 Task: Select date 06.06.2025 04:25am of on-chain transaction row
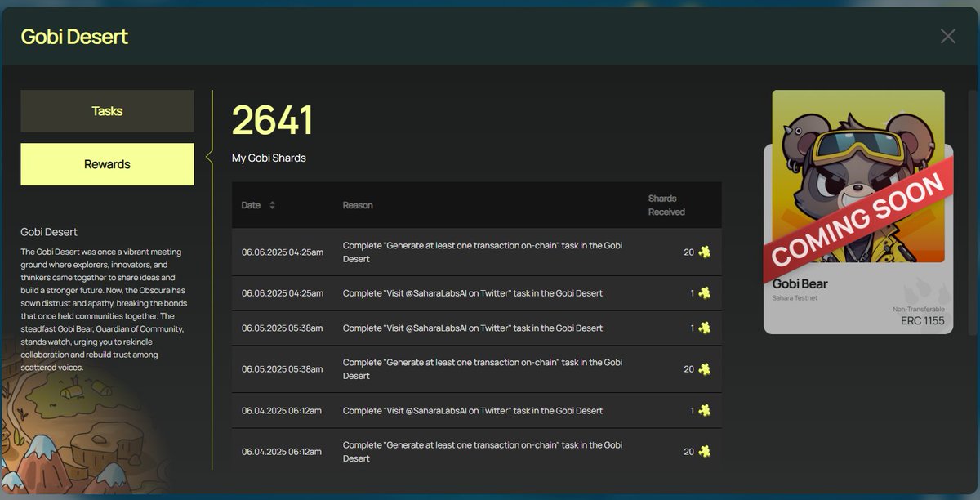tap(283, 252)
